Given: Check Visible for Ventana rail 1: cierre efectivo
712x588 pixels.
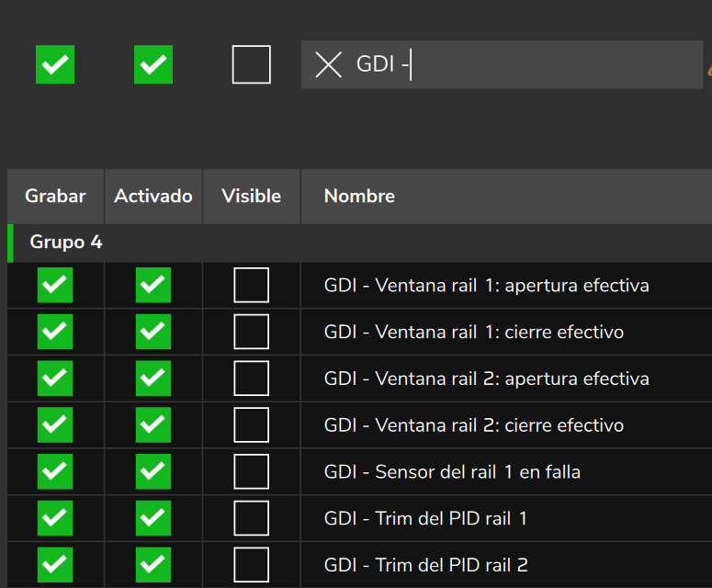Looking at the screenshot, I should tap(251, 332).
